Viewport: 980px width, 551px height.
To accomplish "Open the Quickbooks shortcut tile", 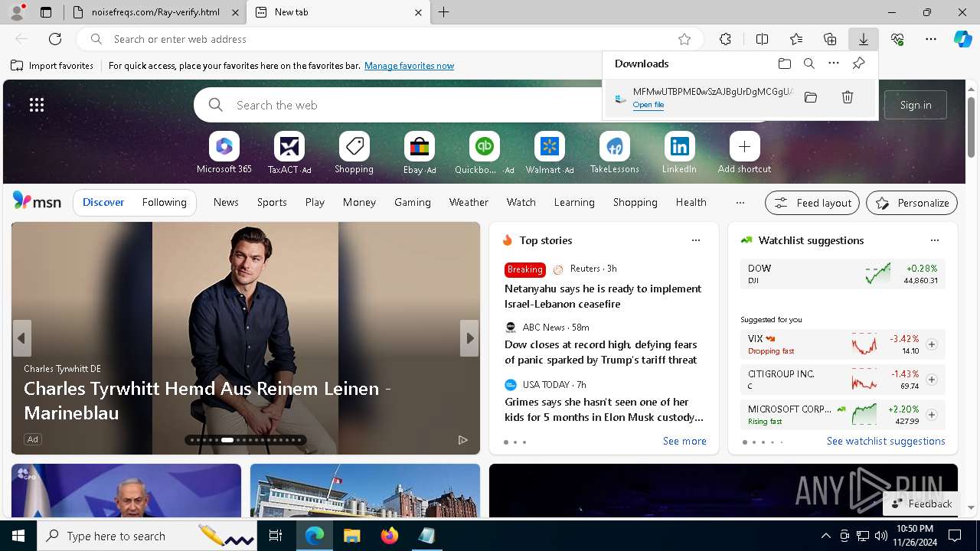I will pos(484,152).
